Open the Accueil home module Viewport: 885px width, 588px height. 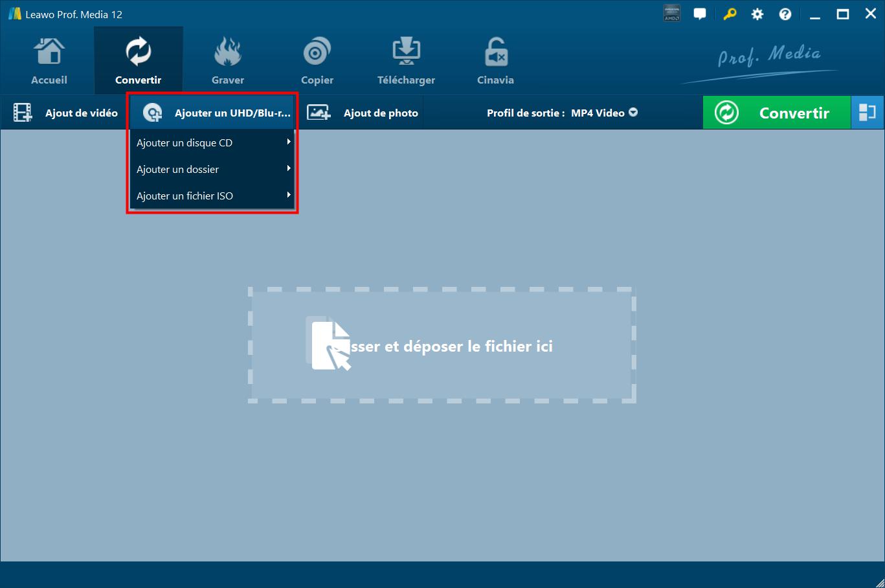[x=49, y=62]
